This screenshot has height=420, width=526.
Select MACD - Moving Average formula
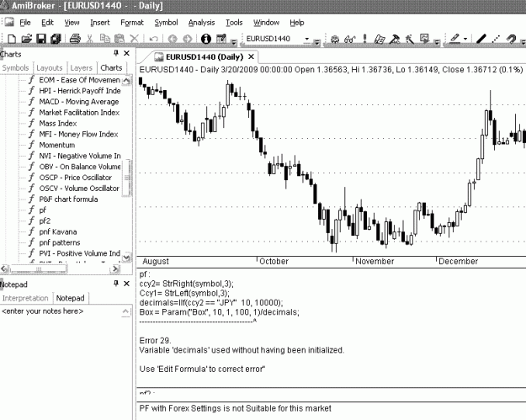(79, 102)
